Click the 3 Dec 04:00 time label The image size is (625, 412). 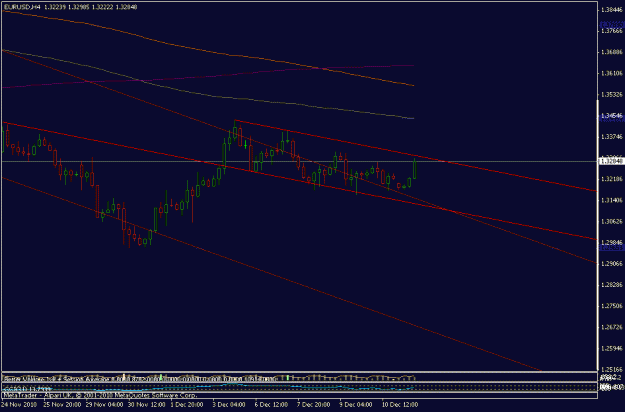229,404
